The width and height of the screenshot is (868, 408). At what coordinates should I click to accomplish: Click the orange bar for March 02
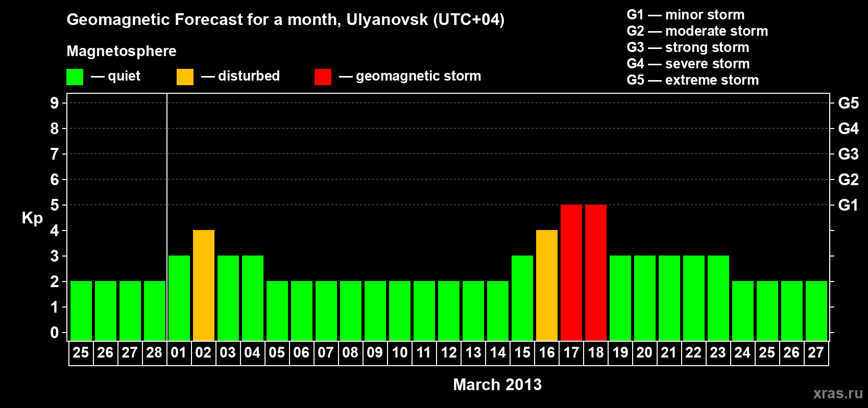204,285
